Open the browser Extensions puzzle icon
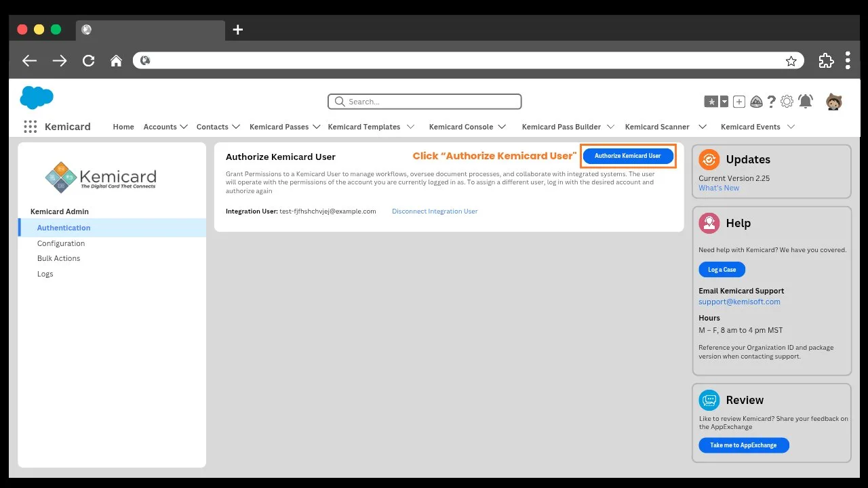 click(x=826, y=60)
